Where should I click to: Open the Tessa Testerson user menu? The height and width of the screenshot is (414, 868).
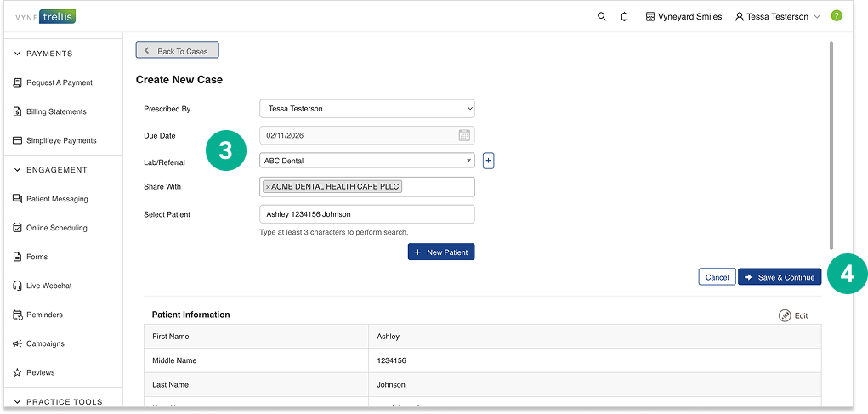[x=777, y=16]
